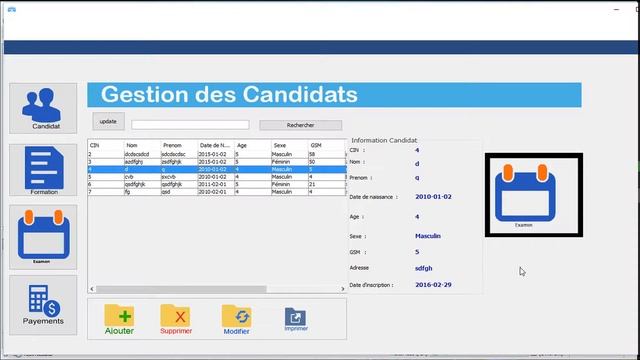Minimize the application window

click(616, 9)
